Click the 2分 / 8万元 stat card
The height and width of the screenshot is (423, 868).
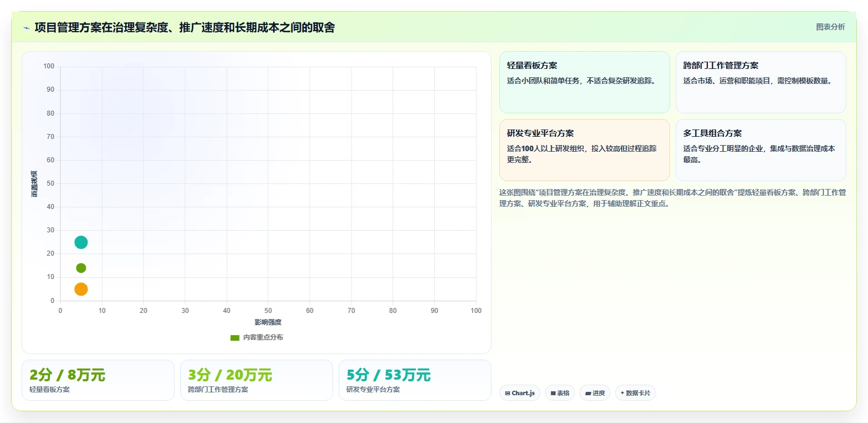pyautogui.click(x=98, y=380)
